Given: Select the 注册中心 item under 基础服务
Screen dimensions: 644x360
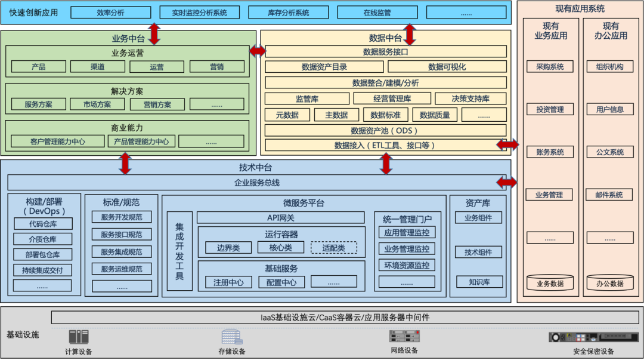Looking at the screenshot, I should [x=228, y=281].
